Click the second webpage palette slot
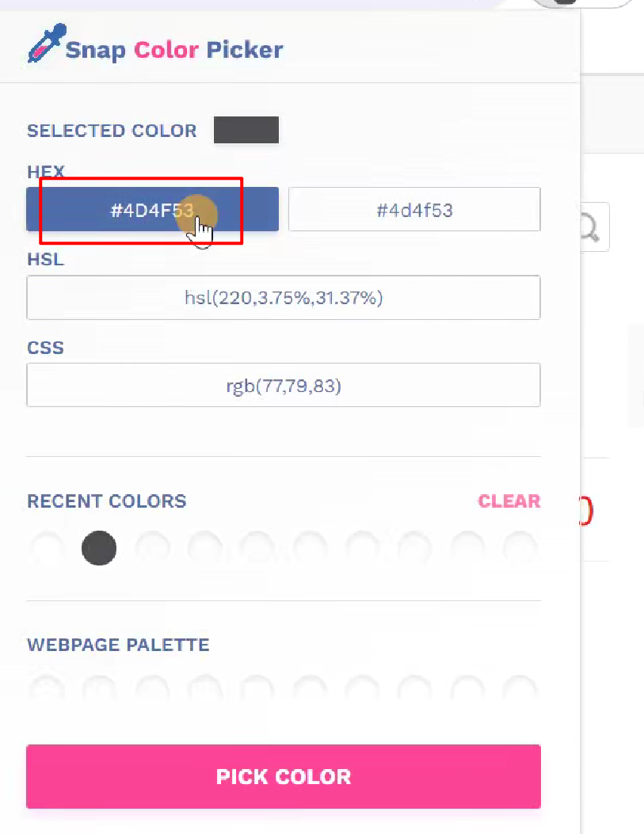Viewport: 644px width, 834px height. [x=99, y=689]
